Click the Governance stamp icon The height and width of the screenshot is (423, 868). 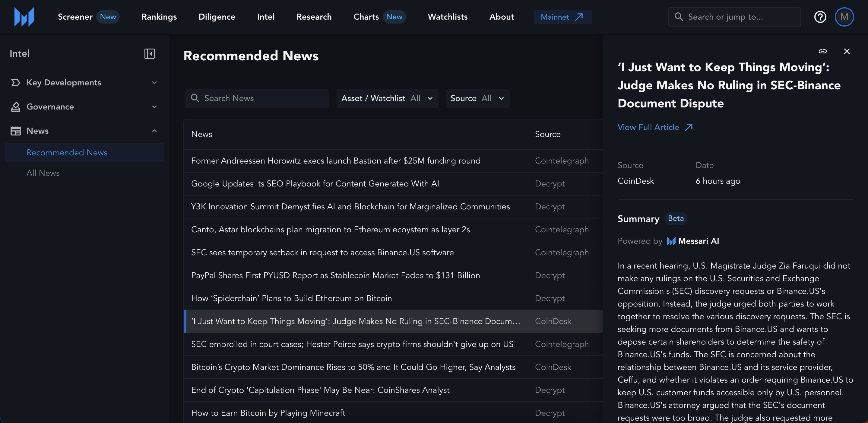coord(15,107)
